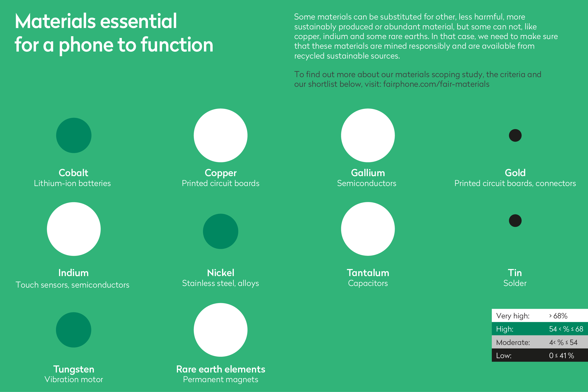Click the Lithium-ion batteries caption
Viewport: 588px width, 392px height.
pos(72,183)
